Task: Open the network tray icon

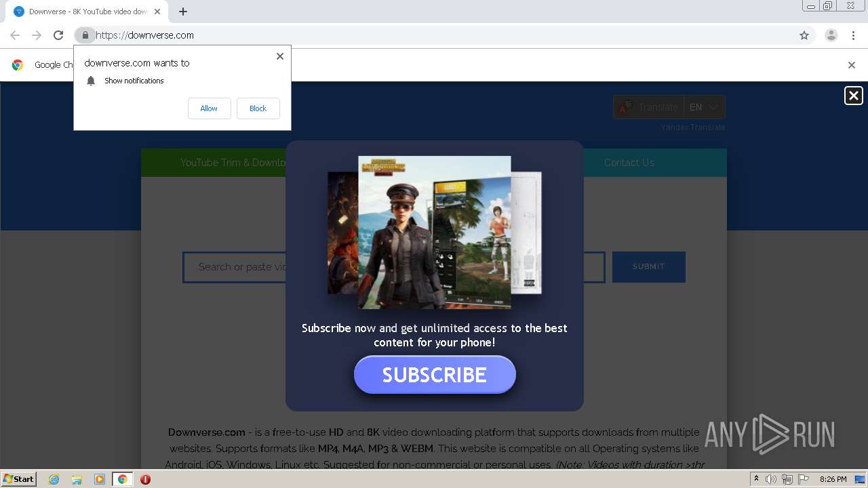Action: (x=787, y=479)
